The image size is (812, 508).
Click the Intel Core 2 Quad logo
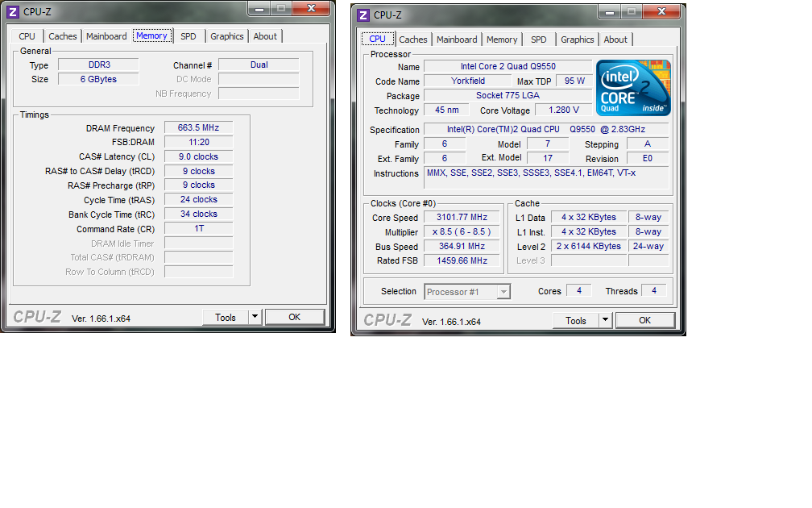pos(633,87)
